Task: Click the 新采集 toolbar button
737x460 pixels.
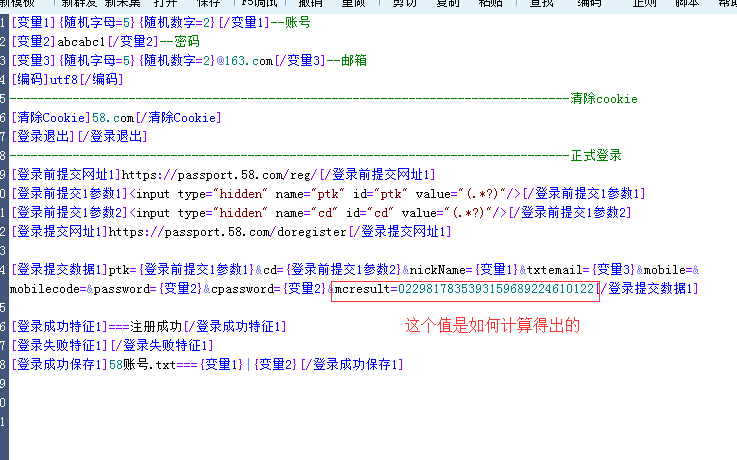Action: [123, 3]
